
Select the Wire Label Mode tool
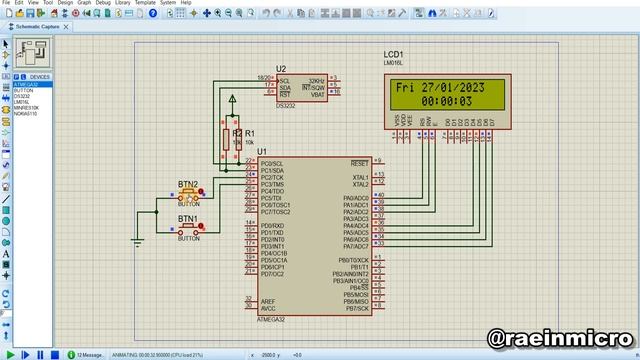click(x=6, y=77)
